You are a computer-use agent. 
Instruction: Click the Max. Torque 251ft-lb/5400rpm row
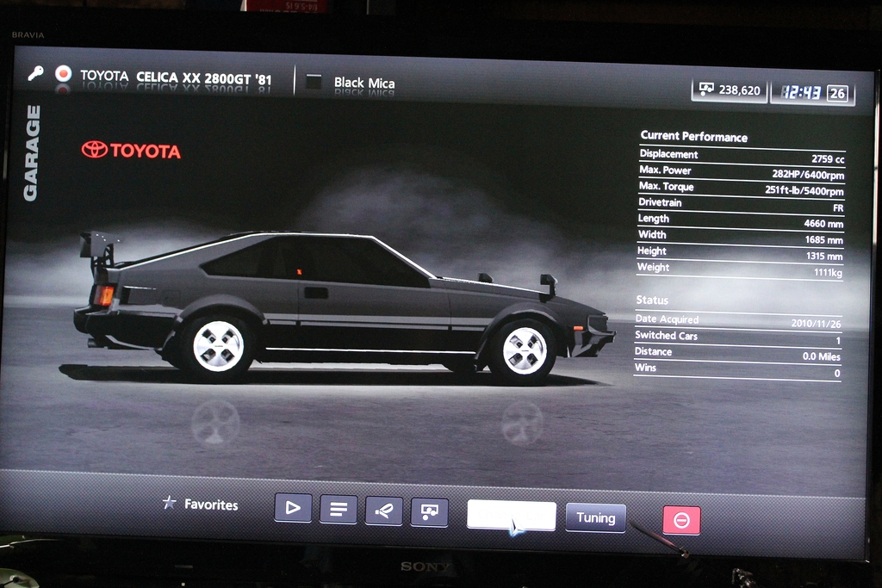click(741, 189)
